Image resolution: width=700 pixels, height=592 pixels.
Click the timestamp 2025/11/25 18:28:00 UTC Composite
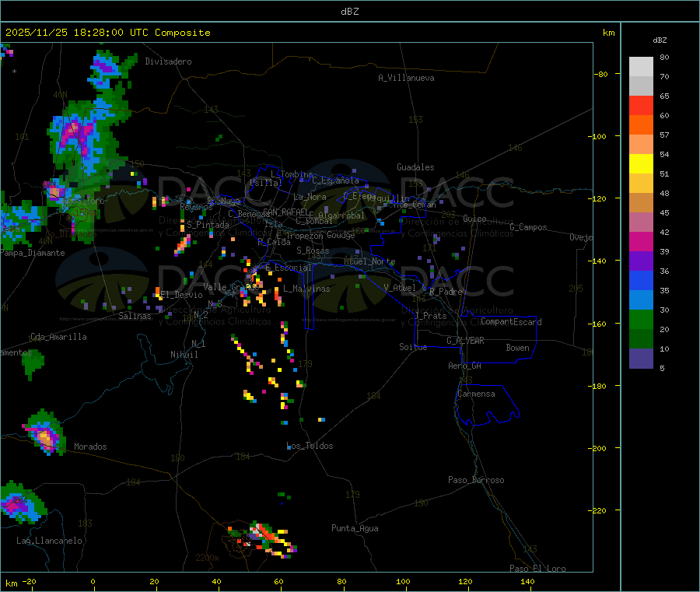107,33
